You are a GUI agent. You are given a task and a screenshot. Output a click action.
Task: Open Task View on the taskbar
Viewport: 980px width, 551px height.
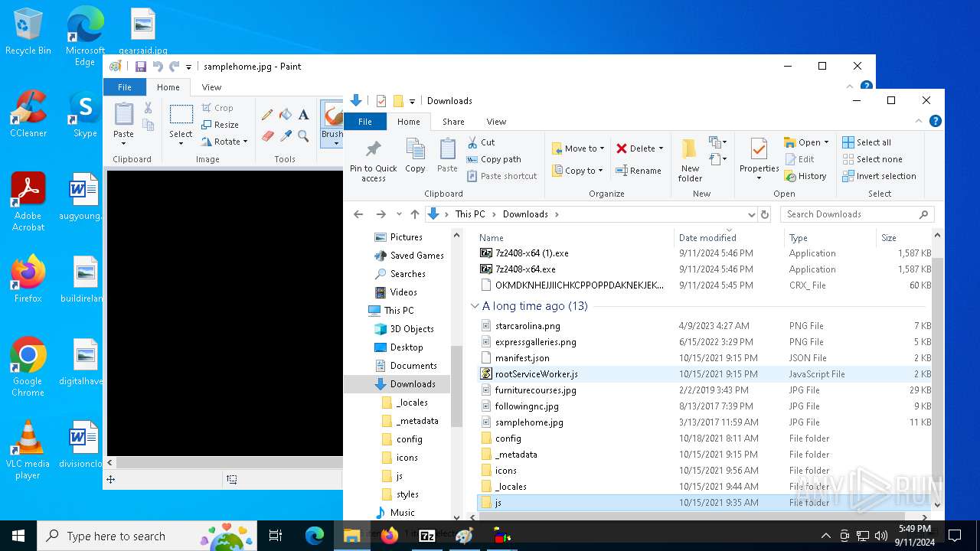[x=276, y=536]
